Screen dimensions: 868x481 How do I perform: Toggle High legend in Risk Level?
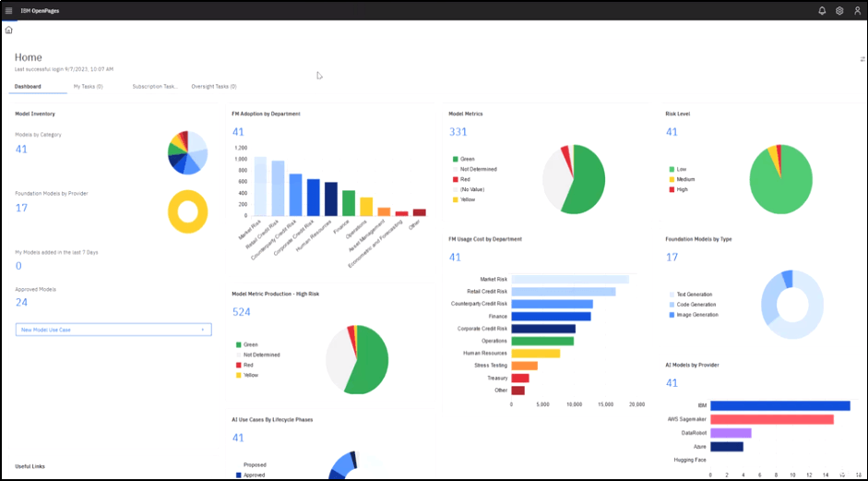click(x=678, y=189)
